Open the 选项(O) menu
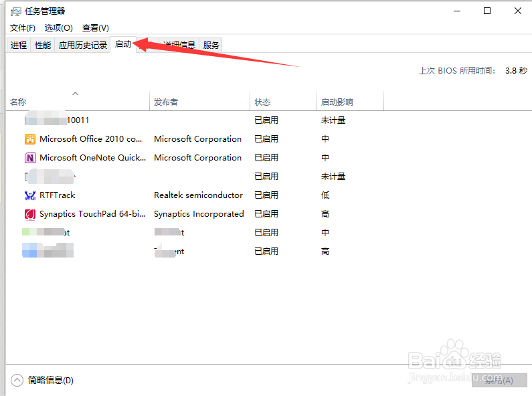 59,28
